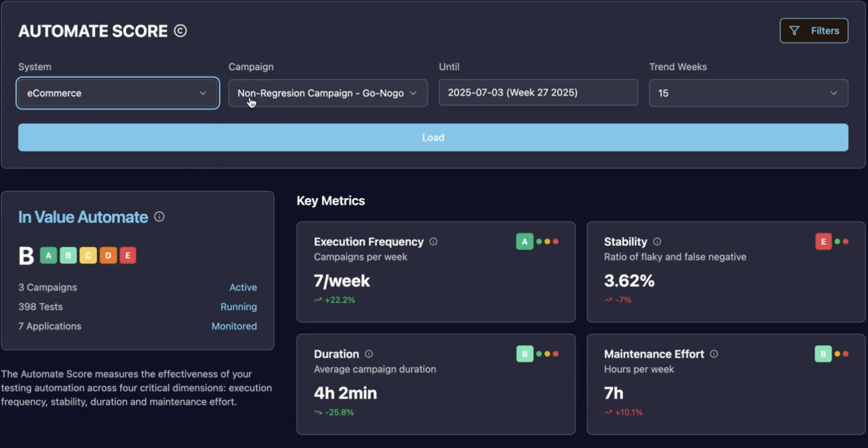Select the red E grade swatch
The height and width of the screenshot is (448, 868).
point(128,256)
